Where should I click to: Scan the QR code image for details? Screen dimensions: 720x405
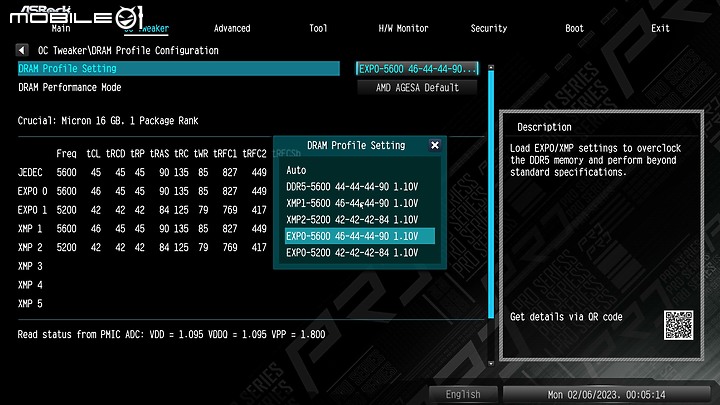(x=678, y=325)
